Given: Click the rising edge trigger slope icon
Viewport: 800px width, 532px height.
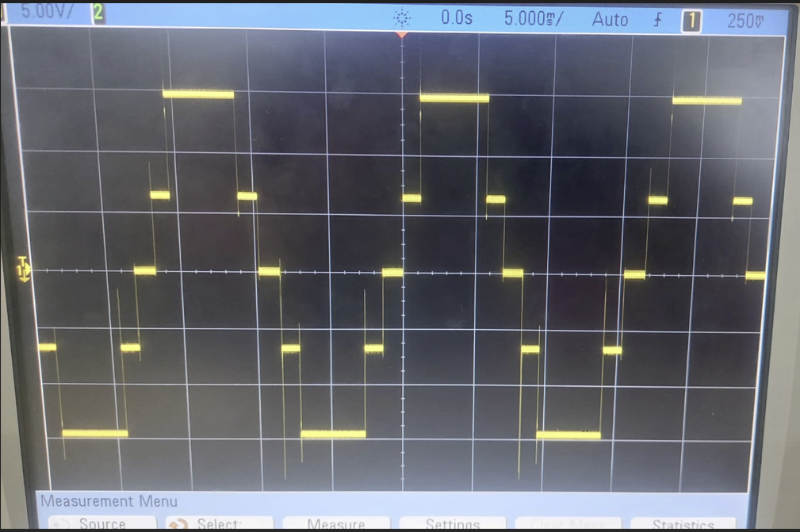Looking at the screenshot, I should (x=657, y=20).
